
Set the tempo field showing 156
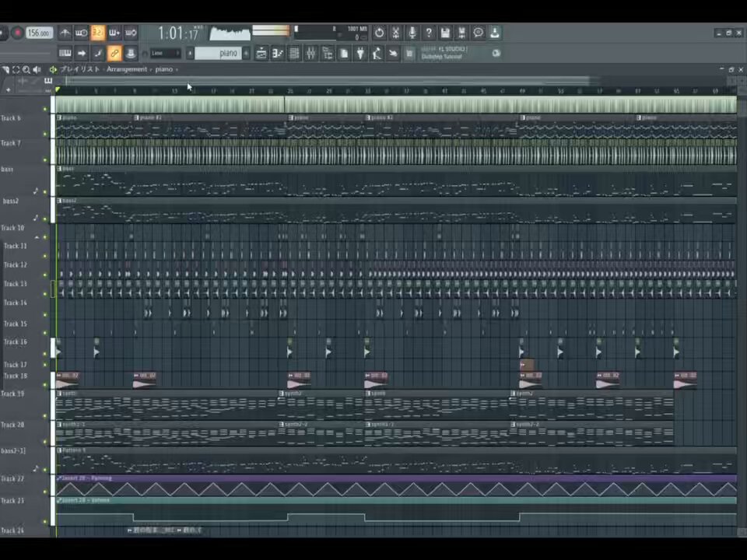coord(39,33)
